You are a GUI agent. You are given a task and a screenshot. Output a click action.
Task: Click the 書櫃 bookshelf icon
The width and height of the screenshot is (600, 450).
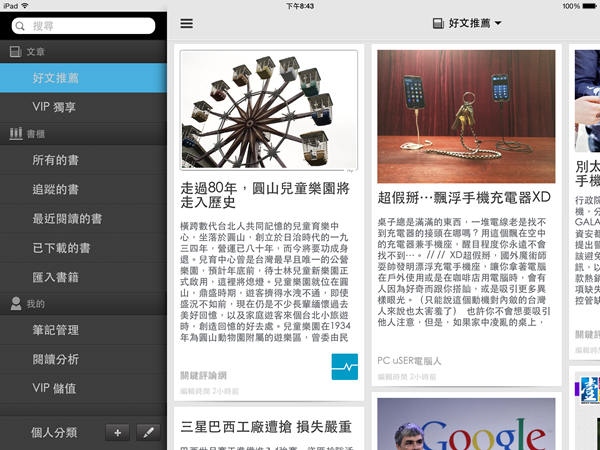pyautogui.click(x=15, y=134)
